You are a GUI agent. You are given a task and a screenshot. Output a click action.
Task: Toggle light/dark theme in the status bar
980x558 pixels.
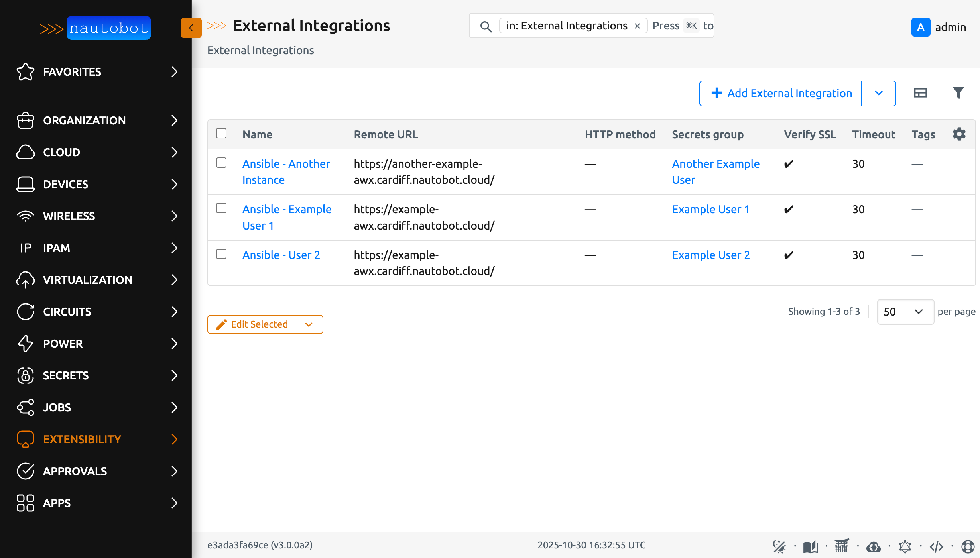(779, 545)
